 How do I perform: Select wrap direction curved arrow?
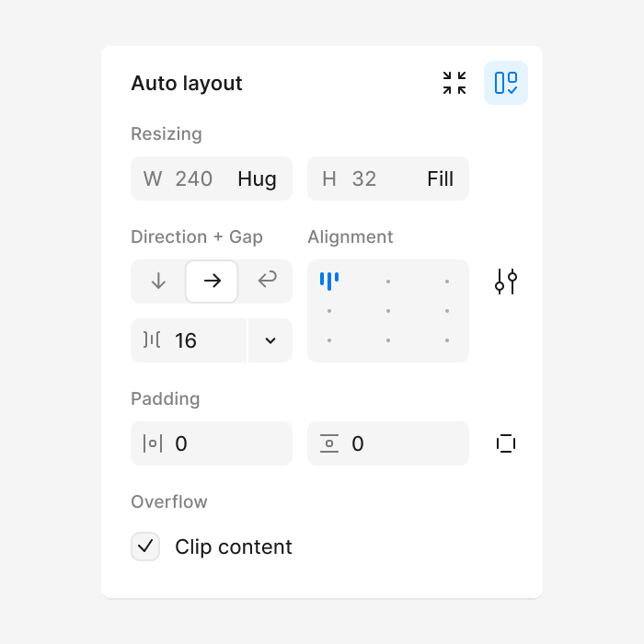[267, 281]
